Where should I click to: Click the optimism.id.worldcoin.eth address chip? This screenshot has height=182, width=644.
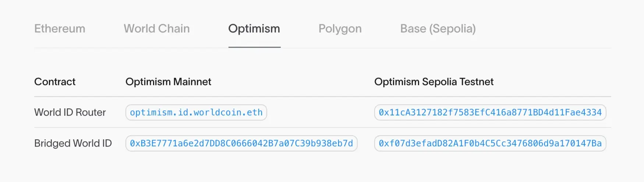pos(196,112)
